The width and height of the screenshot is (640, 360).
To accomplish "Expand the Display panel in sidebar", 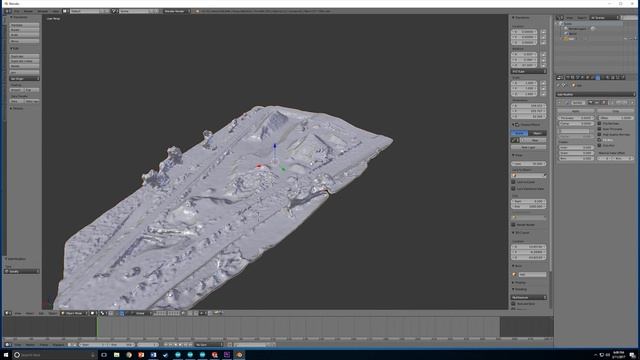I will (519, 282).
